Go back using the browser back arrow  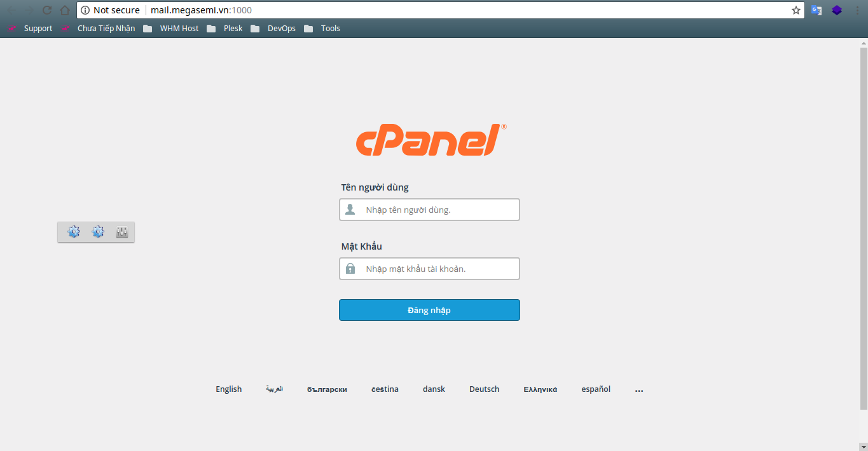click(11, 10)
